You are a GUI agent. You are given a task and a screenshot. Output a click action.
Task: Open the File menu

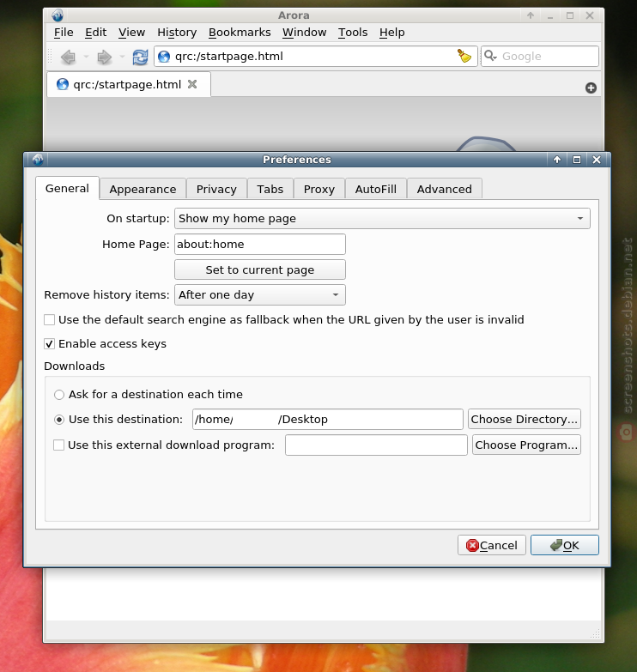[64, 33]
